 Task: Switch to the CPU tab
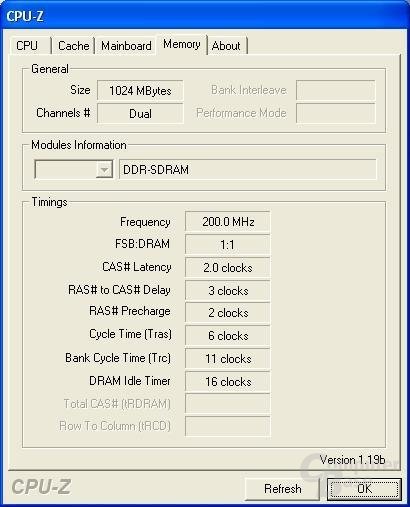[x=30, y=45]
